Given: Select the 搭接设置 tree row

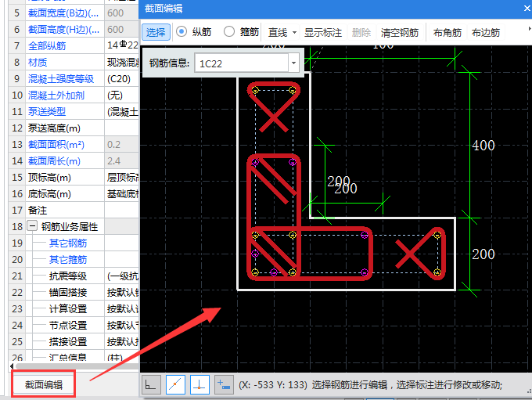Looking at the screenshot, I should [x=68, y=341].
